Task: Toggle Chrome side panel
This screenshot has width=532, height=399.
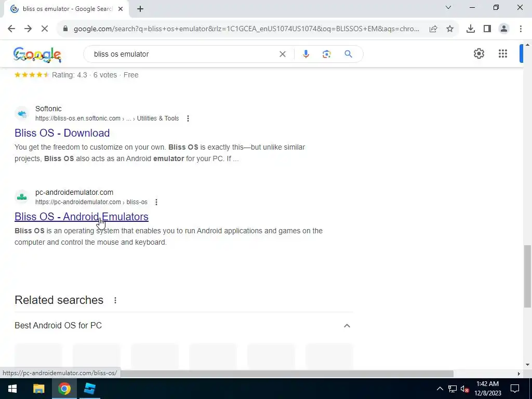Action: pos(487,29)
